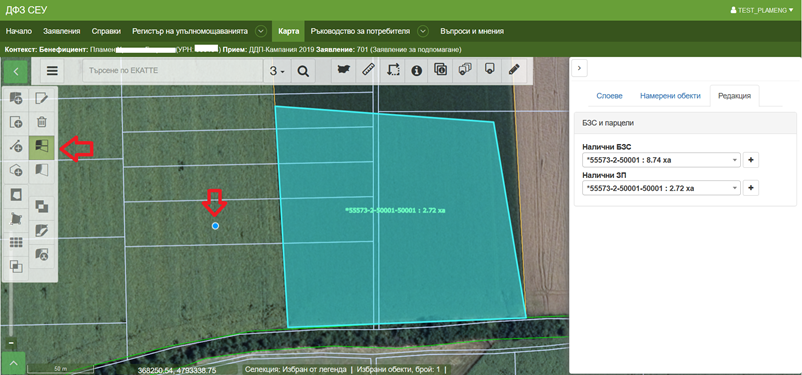Click the single sheet pin icon
802x375 pixels.
pyautogui.click(x=489, y=70)
